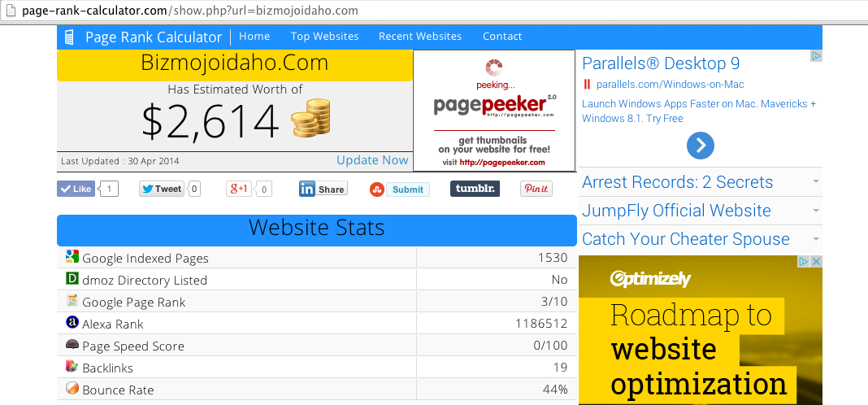Click the 1186512 Alexa rank value
The image size is (868, 405).
(x=541, y=324)
